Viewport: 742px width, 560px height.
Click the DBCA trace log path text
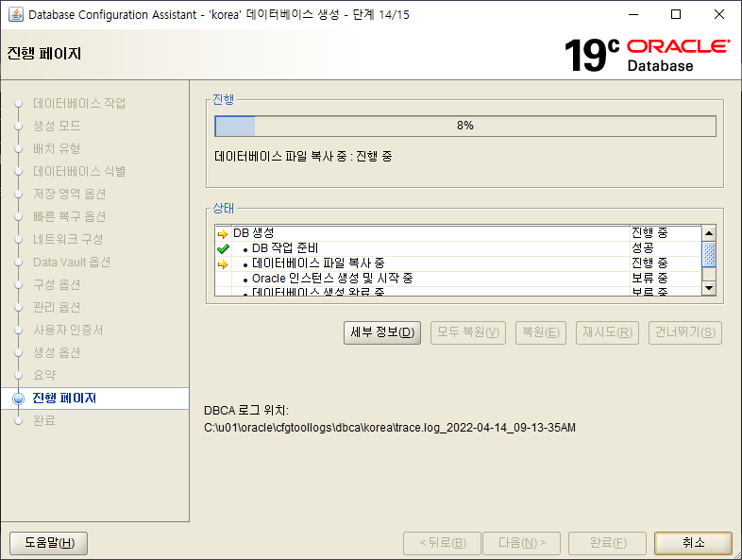click(x=390, y=428)
